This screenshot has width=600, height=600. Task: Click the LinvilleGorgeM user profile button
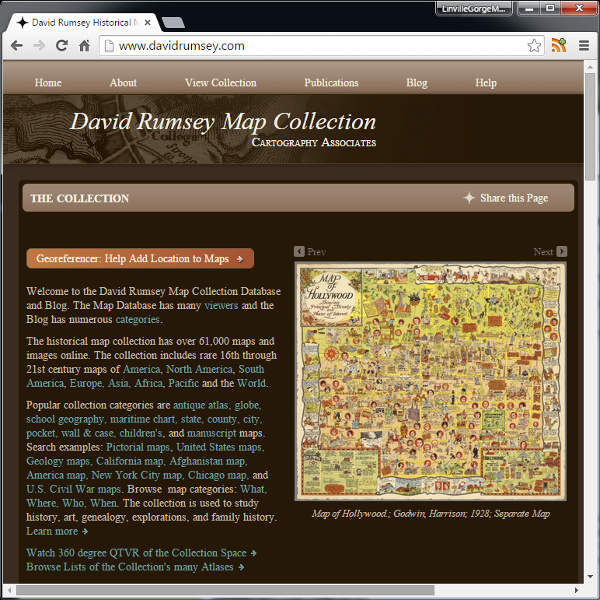pyautogui.click(x=474, y=8)
